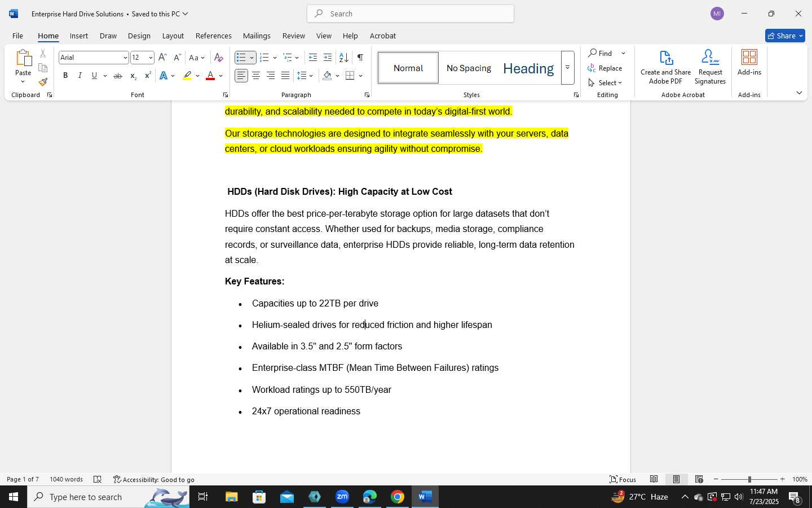The height and width of the screenshot is (508, 812).
Task: Switch to Web Layout view
Action: [x=699, y=479]
